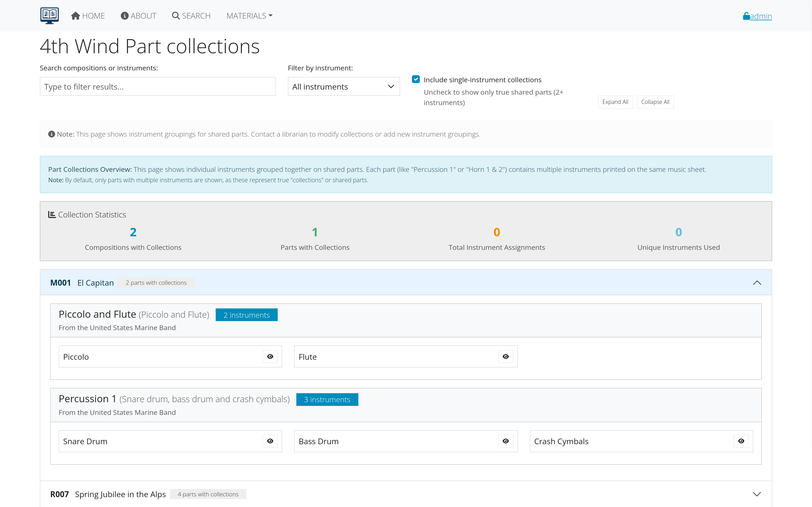Click the unlock icon beside admin

746,16
